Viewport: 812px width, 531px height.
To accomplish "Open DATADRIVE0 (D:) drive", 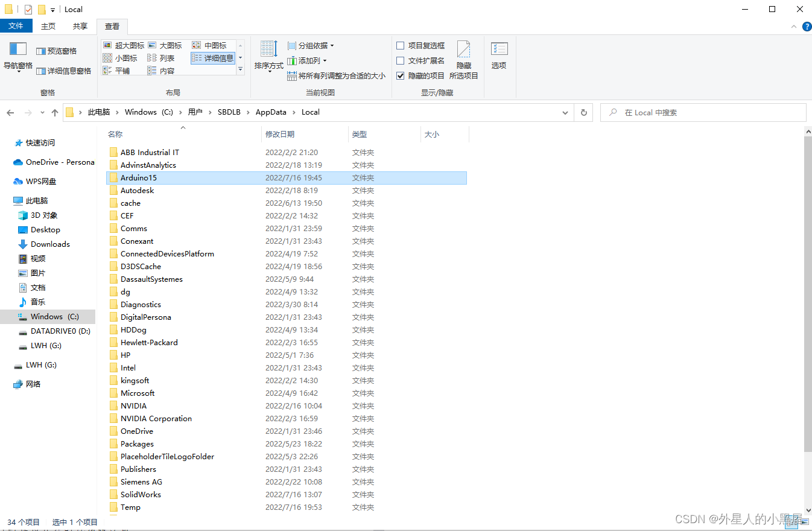I will pos(54,331).
